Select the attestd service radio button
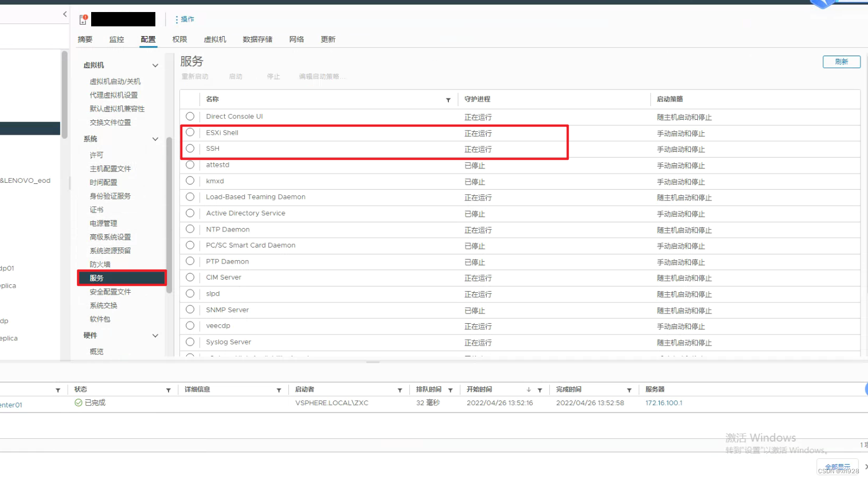The height and width of the screenshot is (479, 868). (190, 164)
